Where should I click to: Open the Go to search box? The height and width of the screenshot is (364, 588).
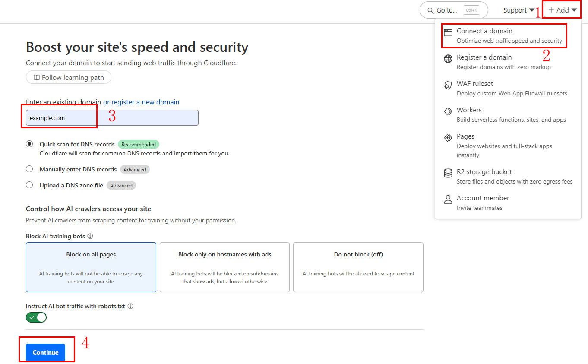[x=453, y=10]
